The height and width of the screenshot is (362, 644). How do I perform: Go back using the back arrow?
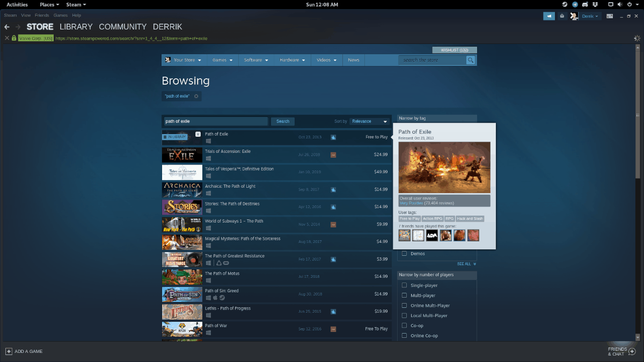point(7,27)
